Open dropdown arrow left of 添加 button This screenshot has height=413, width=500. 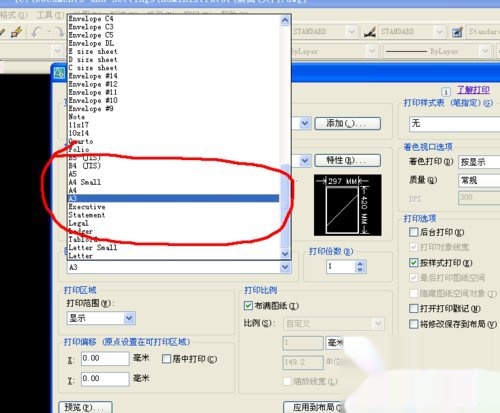click(304, 123)
